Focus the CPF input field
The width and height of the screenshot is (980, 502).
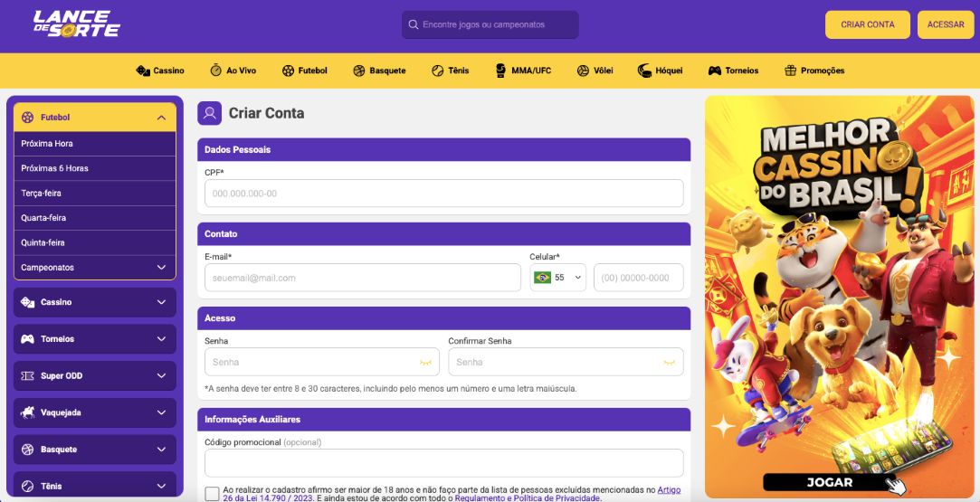443,194
